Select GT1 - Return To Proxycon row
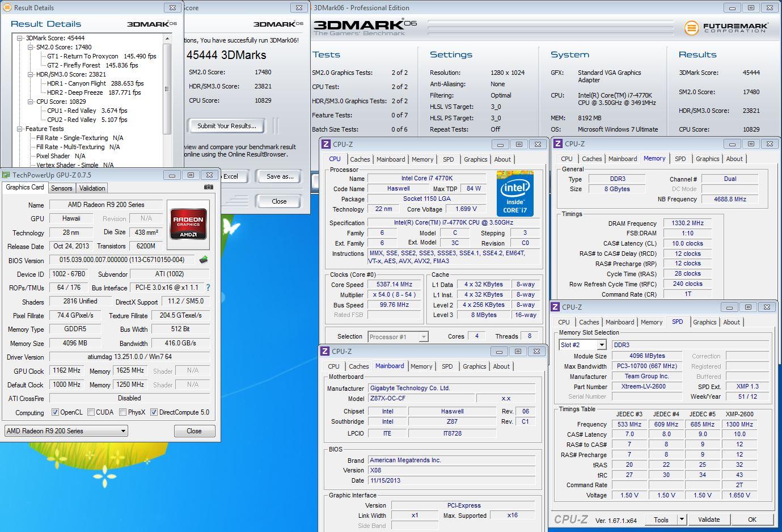 click(102, 56)
